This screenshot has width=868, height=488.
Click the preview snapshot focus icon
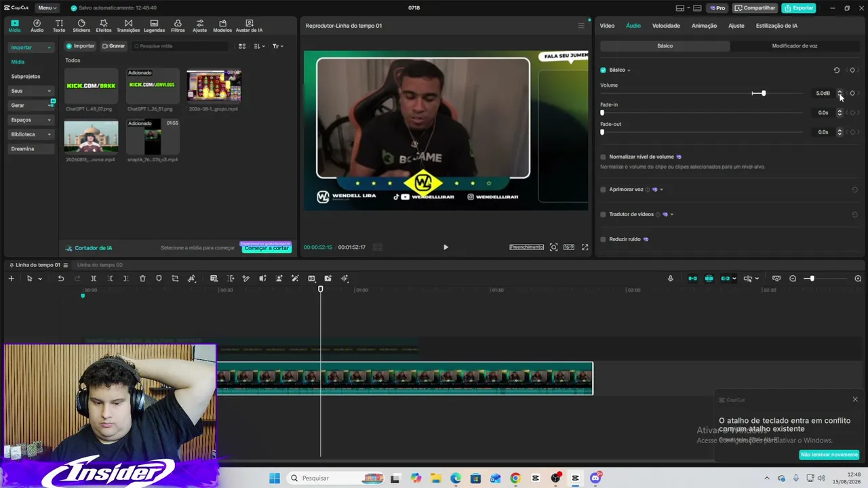(554, 247)
